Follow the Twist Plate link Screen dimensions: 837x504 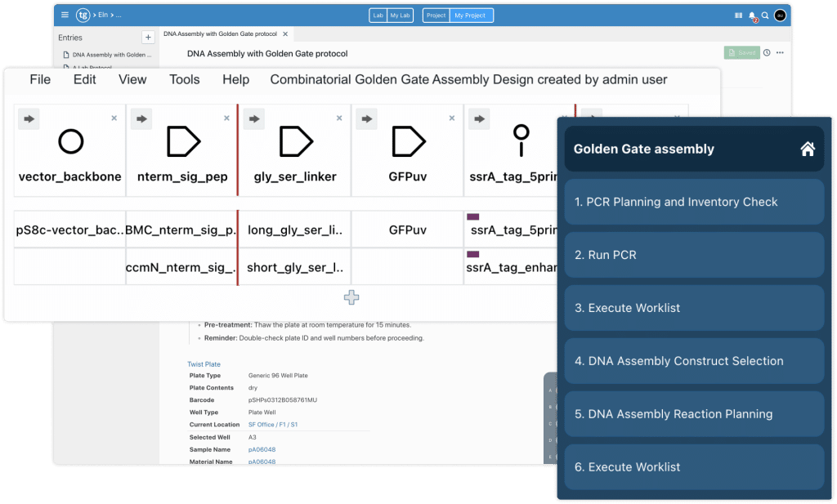pos(204,364)
